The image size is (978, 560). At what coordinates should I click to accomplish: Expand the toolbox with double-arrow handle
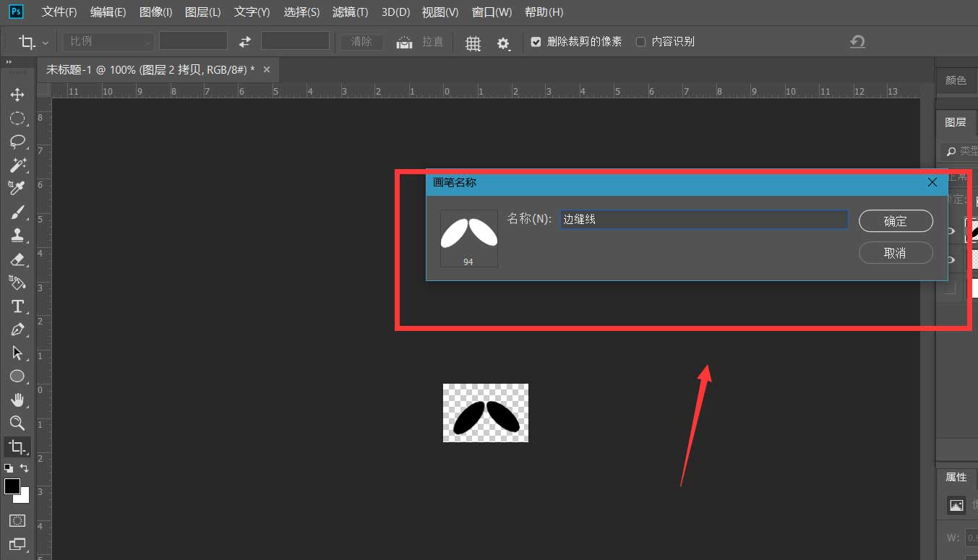pos(9,63)
